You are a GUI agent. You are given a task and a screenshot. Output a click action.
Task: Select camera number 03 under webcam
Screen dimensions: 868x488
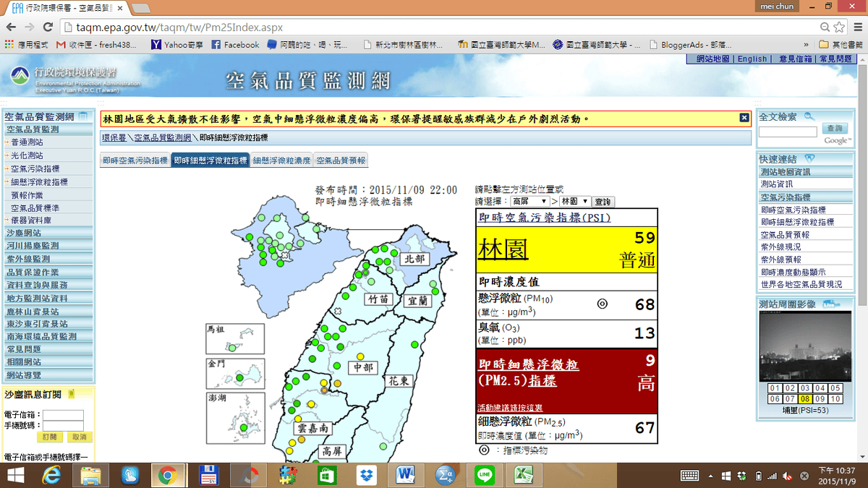805,388
